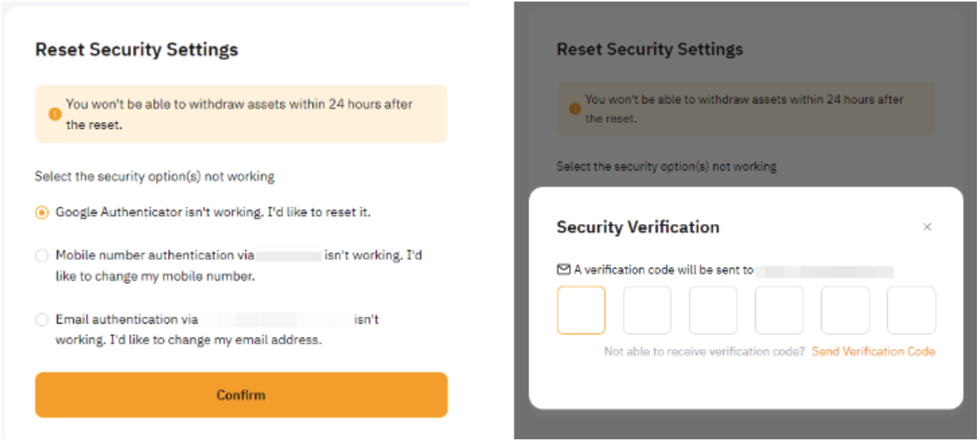This screenshot has height=444, width=980.
Task: Select the fourth verification code digit box
Action: [778, 310]
